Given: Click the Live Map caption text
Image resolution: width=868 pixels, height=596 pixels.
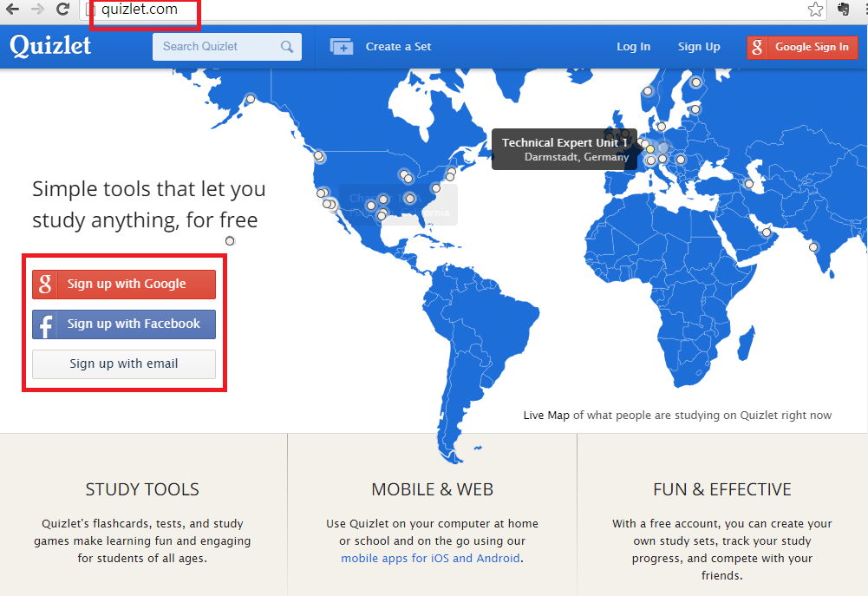Looking at the screenshot, I should click(677, 416).
